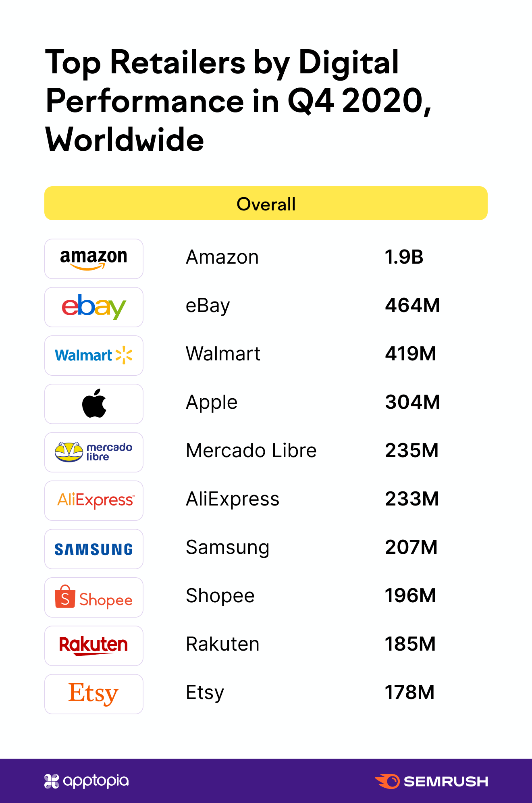Select the Samsung logo tile
Screen dimensions: 532x803
coord(94,549)
